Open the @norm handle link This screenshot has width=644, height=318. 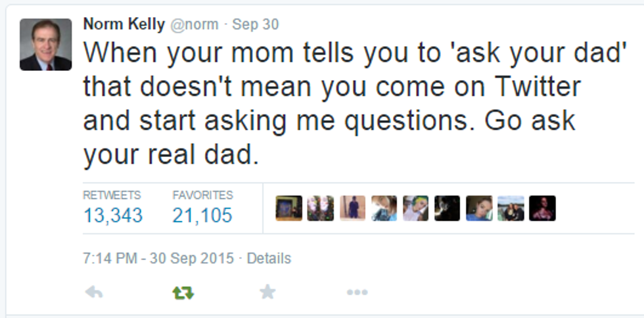[195, 25]
